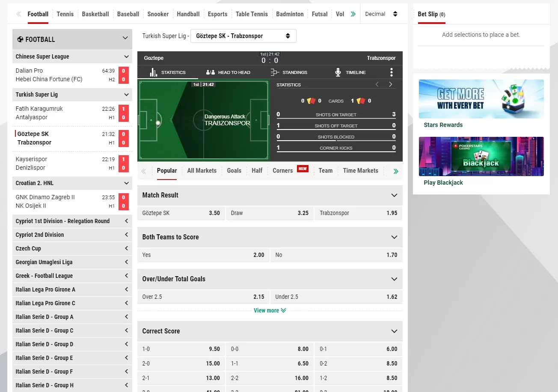Image resolution: width=558 pixels, height=392 pixels.
Task: Click the football icon in sidebar header
Action: (20, 39)
